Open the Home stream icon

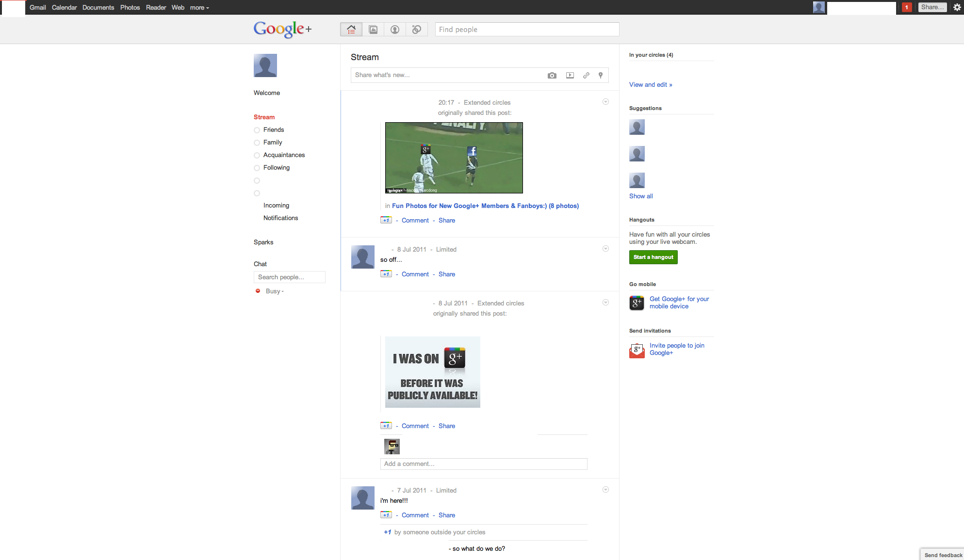[351, 30]
